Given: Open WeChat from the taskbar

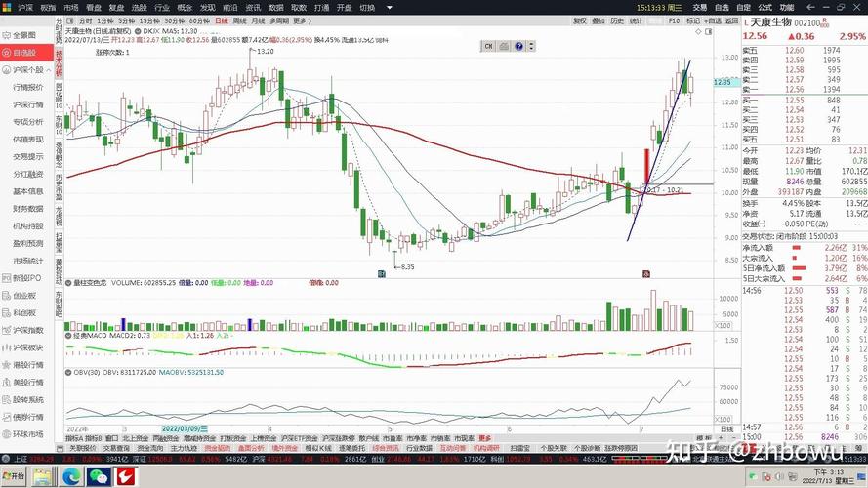Looking at the screenshot, I should tap(98, 477).
